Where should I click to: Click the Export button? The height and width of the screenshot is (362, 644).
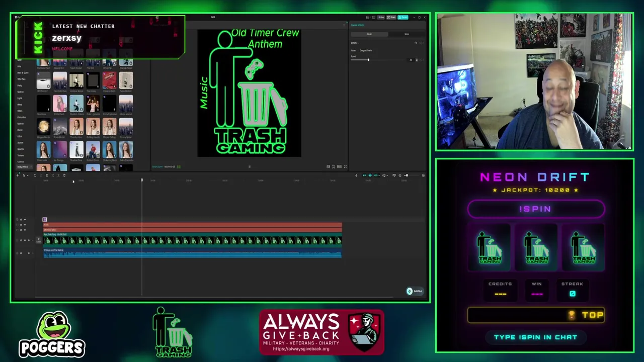click(x=403, y=17)
